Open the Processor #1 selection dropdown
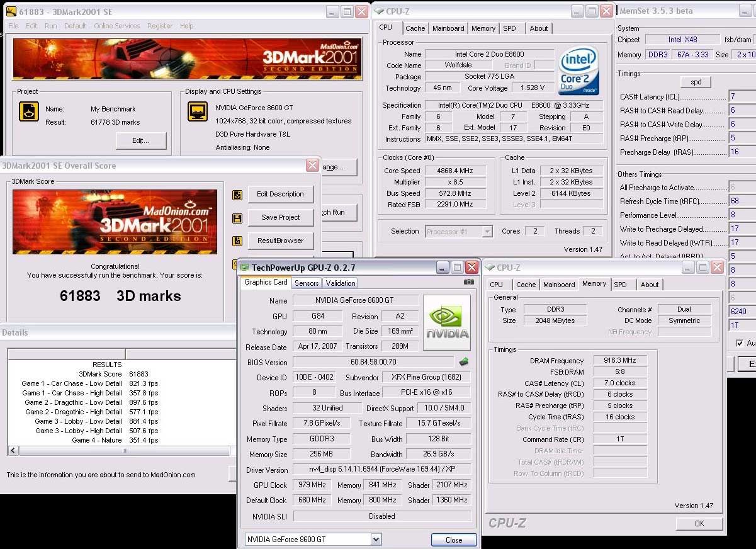The height and width of the screenshot is (549, 756). 487,232
